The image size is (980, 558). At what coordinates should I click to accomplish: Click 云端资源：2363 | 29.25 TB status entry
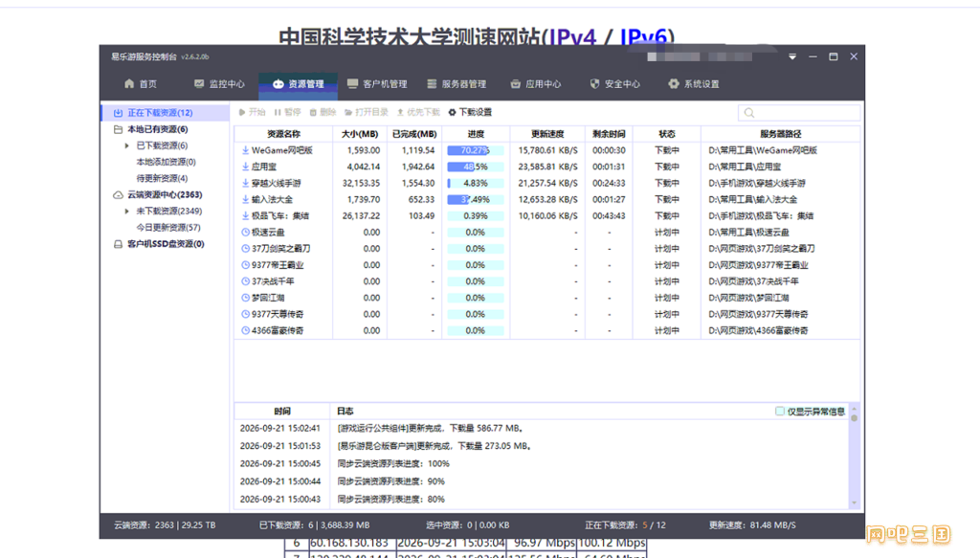(x=165, y=525)
